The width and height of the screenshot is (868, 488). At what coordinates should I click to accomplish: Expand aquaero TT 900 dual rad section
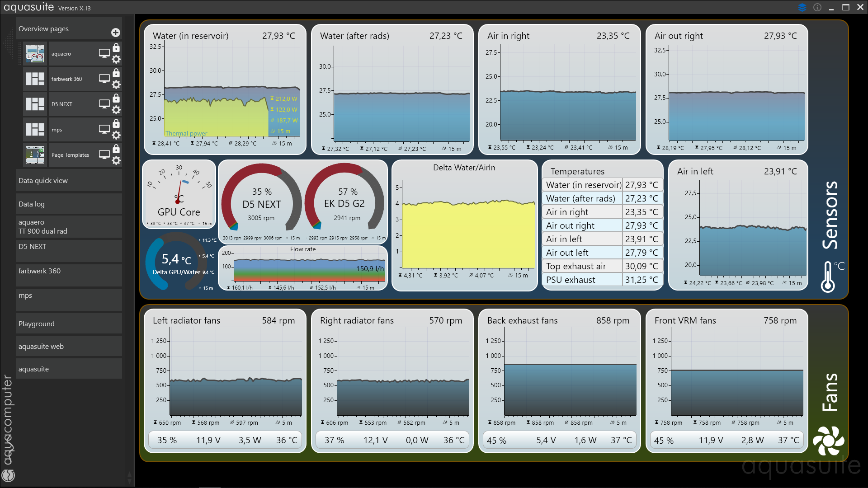tap(69, 226)
